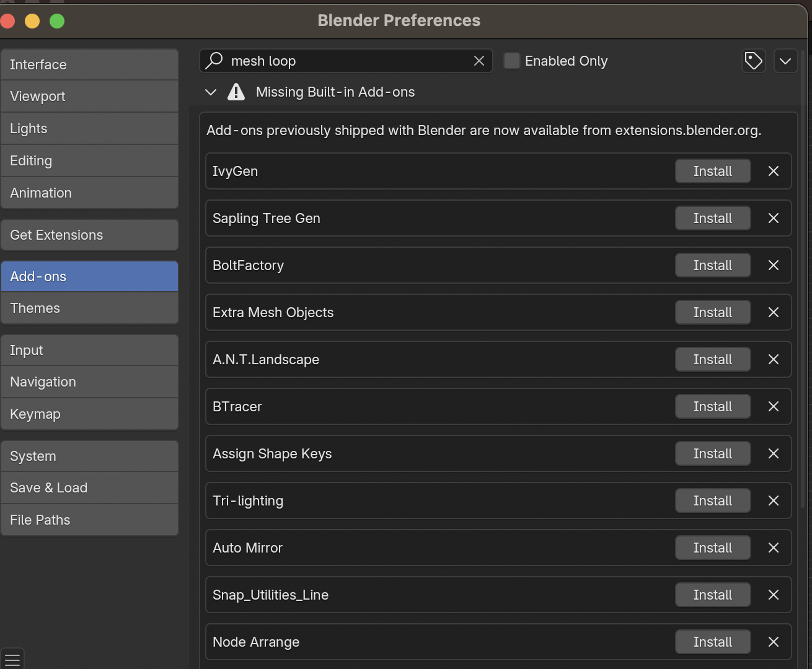This screenshot has width=812, height=669.
Task: Install the Extra Mesh Objects add-on
Action: pyautogui.click(x=713, y=312)
